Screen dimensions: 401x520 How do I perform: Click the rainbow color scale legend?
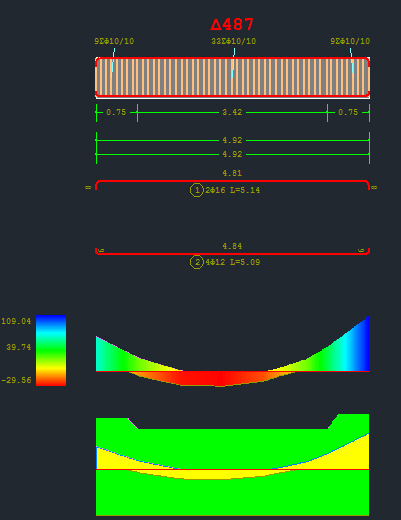51,351
